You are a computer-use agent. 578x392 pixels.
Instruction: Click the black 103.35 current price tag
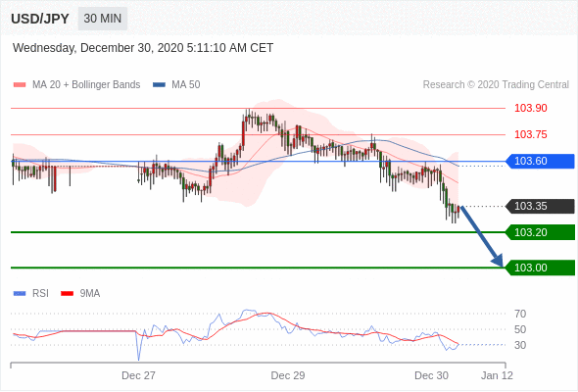coord(540,206)
